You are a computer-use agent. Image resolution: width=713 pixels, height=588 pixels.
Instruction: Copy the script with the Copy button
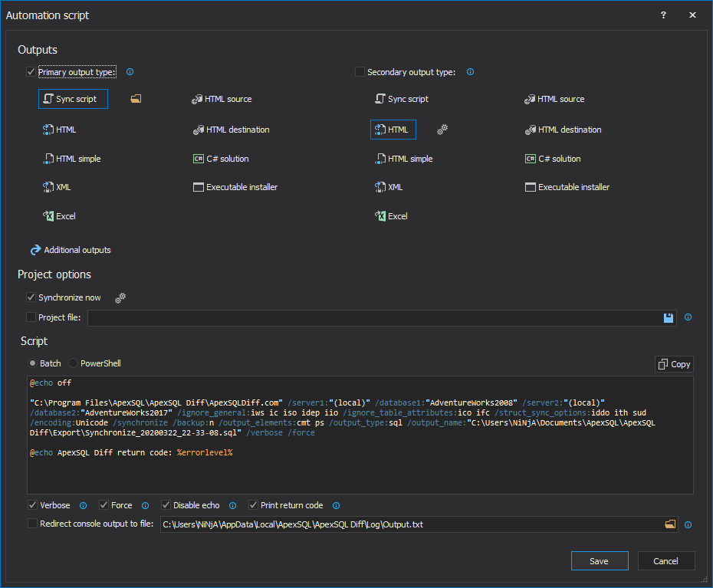click(674, 364)
